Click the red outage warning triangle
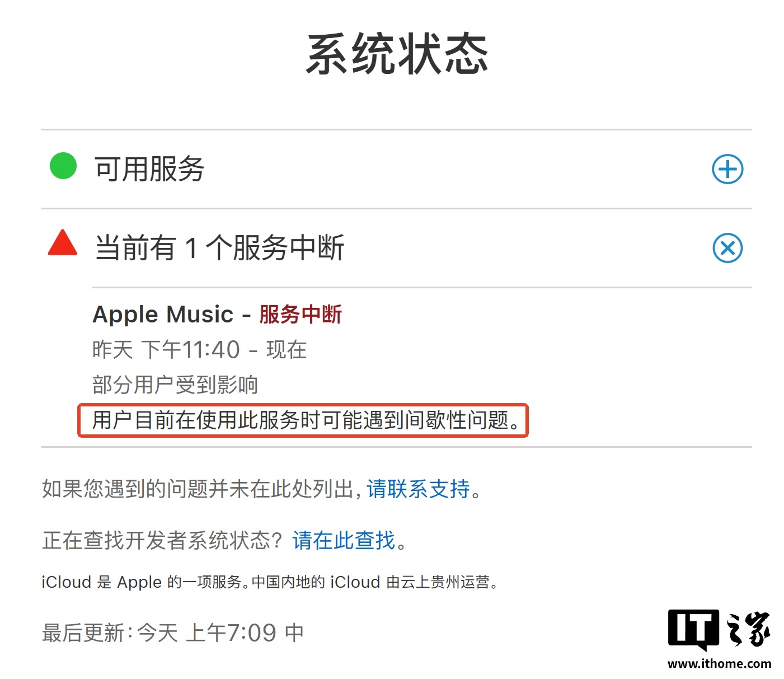The image size is (784, 679). coord(63,242)
